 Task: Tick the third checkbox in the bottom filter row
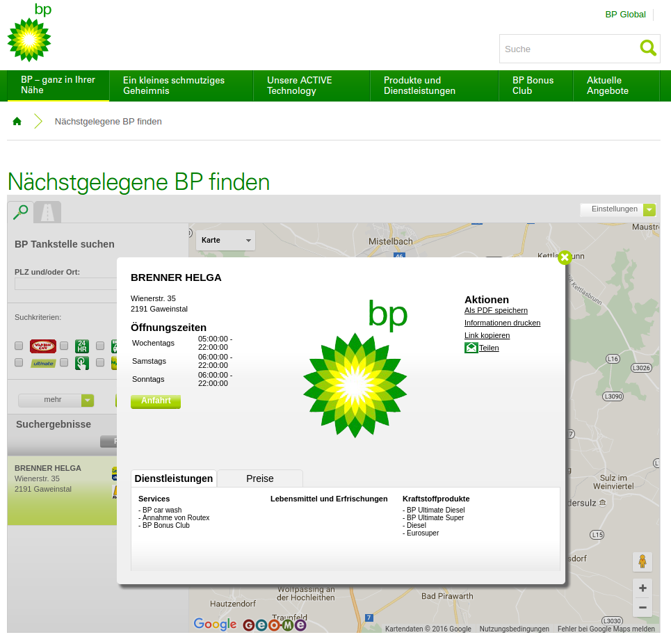coord(100,363)
